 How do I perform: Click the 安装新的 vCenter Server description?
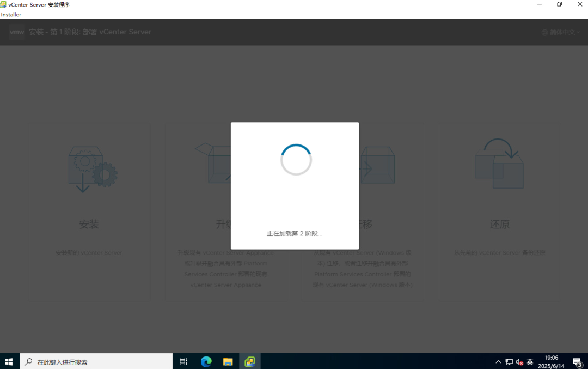(x=89, y=253)
